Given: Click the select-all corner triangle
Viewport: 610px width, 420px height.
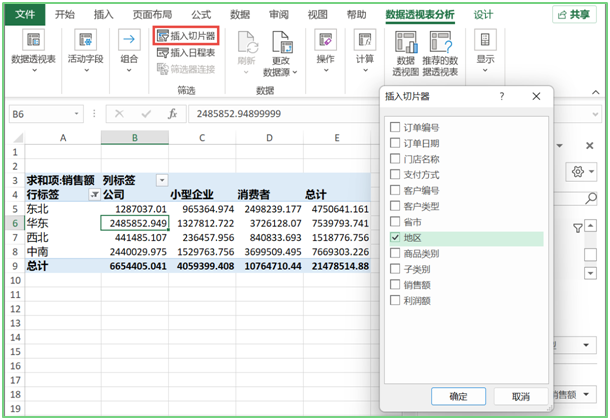Looking at the screenshot, I should (x=18, y=138).
